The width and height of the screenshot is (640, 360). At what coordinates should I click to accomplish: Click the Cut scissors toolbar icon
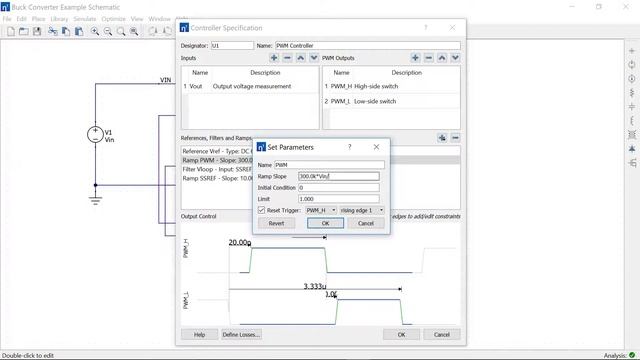tap(53, 31)
